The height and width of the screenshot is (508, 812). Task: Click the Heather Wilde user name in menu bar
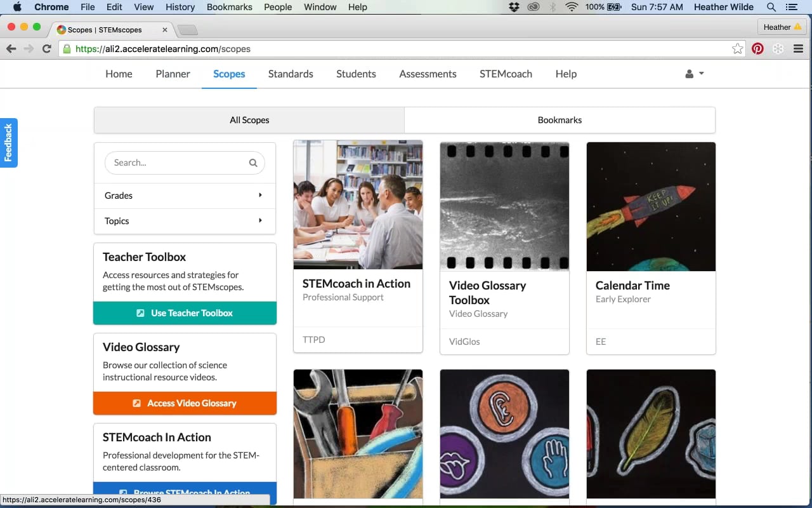[x=724, y=7]
